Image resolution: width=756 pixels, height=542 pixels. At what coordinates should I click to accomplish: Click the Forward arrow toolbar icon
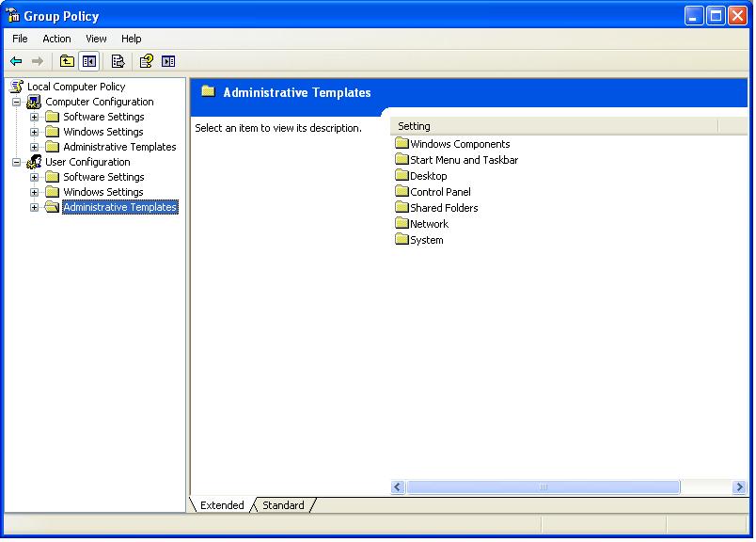click(x=37, y=61)
